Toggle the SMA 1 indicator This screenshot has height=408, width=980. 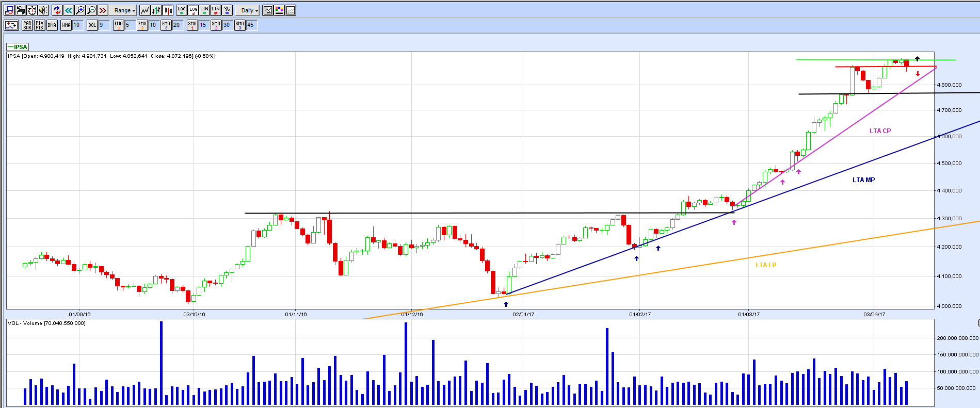click(192, 25)
